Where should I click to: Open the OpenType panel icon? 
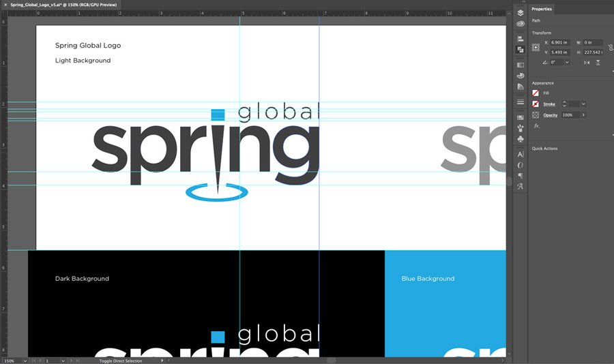[521, 165]
